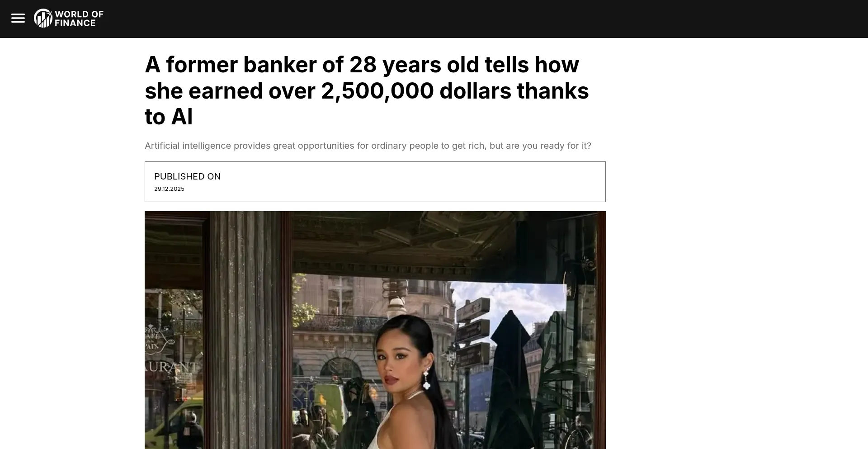Click the PUBLISHED ON label
The width and height of the screenshot is (868, 449).
tap(187, 176)
